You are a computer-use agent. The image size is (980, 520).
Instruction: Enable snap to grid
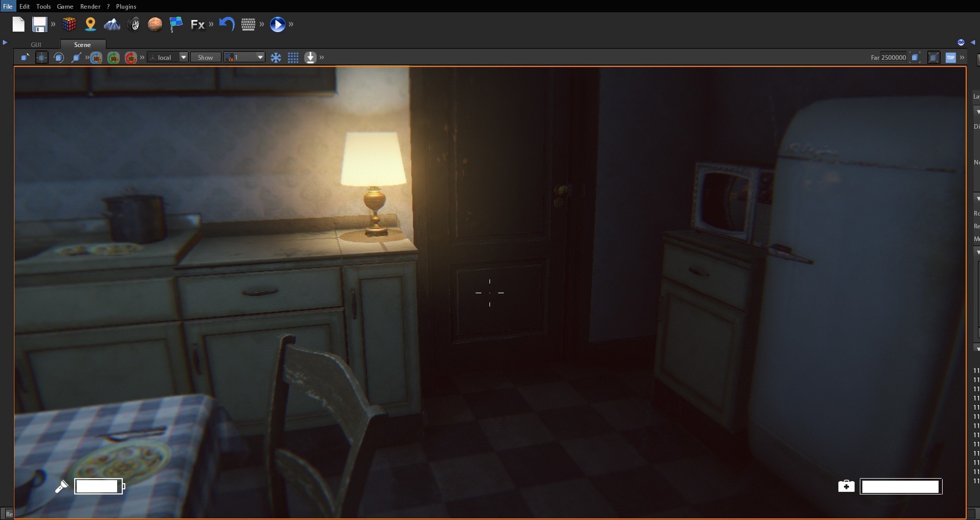tap(293, 57)
